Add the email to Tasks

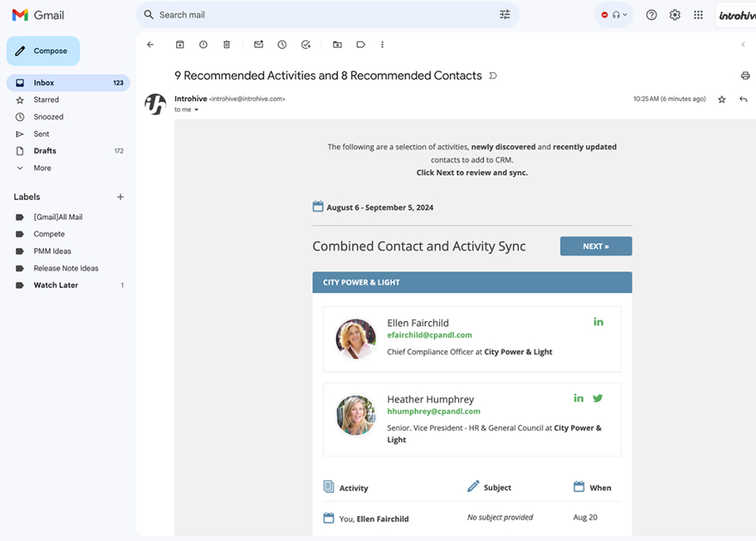pyautogui.click(x=306, y=45)
